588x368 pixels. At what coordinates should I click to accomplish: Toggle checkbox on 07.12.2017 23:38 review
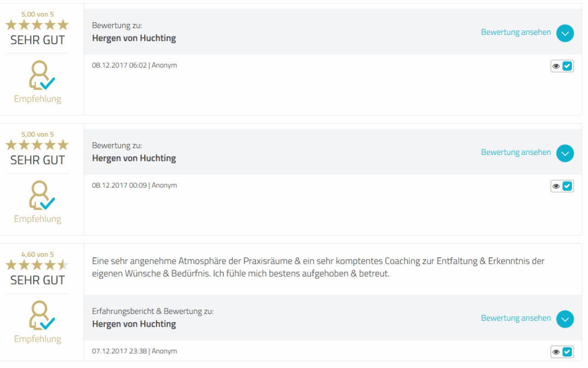(x=568, y=352)
